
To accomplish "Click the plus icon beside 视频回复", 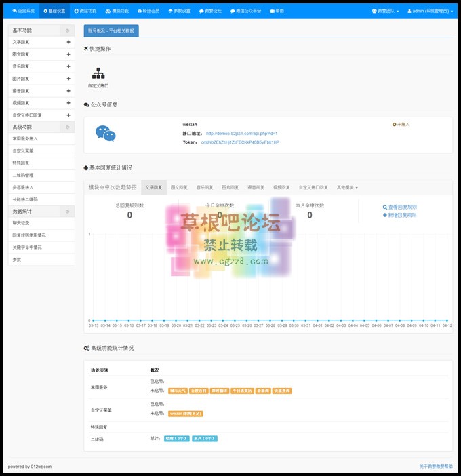I will tap(68, 103).
